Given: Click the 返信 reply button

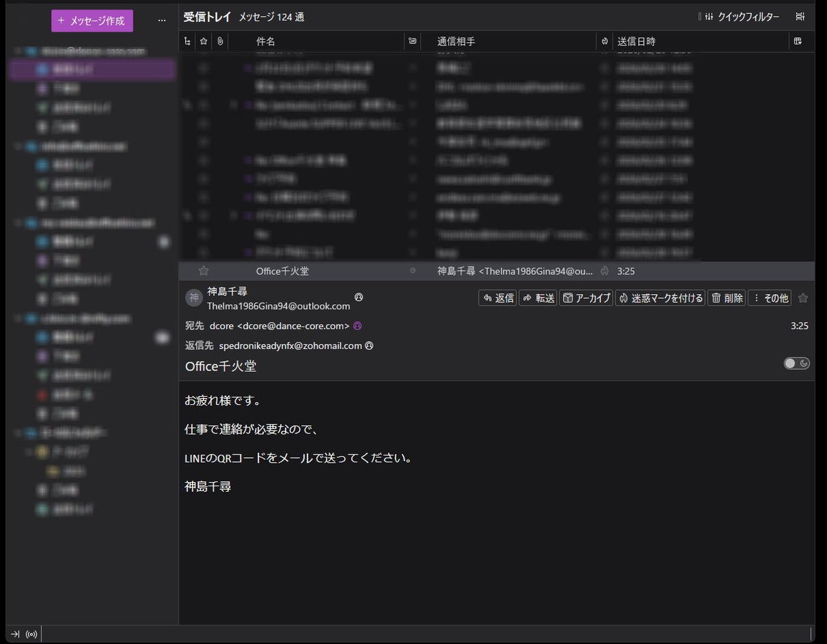Looking at the screenshot, I should tap(498, 298).
